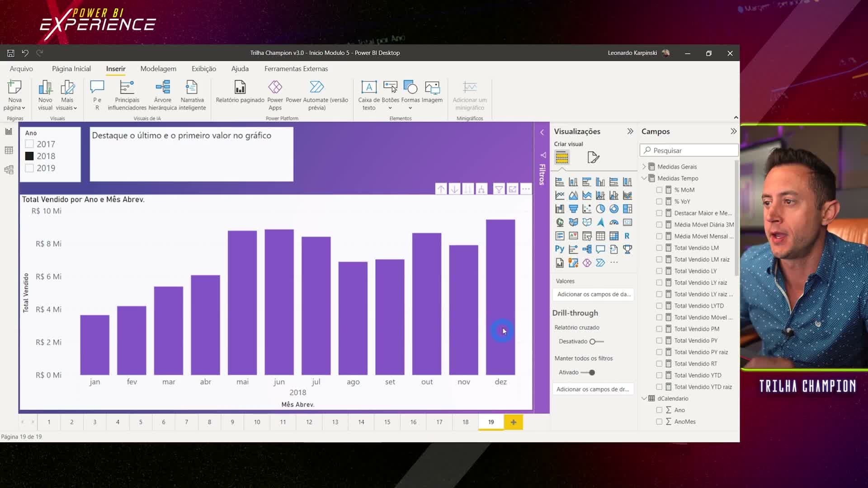Click the Caixa de texto button
The width and height of the screenshot is (868, 488).
tap(369, 96)
